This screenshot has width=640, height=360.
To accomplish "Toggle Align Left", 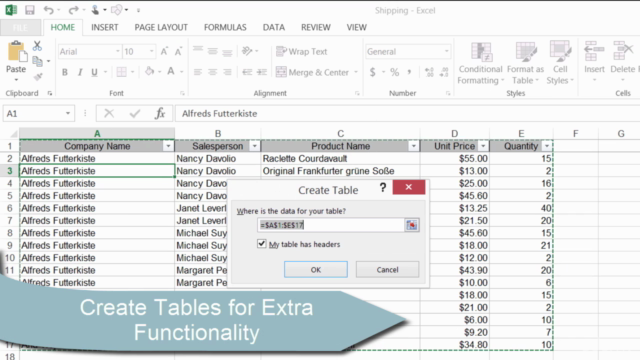I will pos(198,72).
